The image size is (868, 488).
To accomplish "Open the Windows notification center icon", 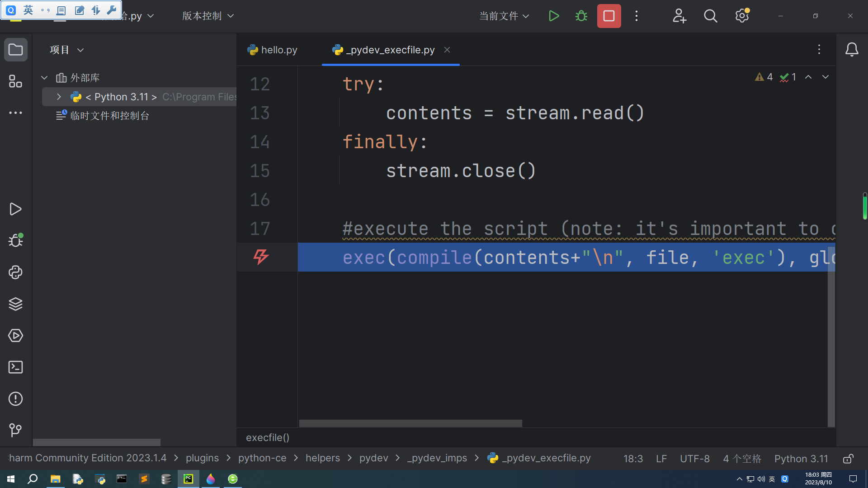I will (x=853, y=479).
